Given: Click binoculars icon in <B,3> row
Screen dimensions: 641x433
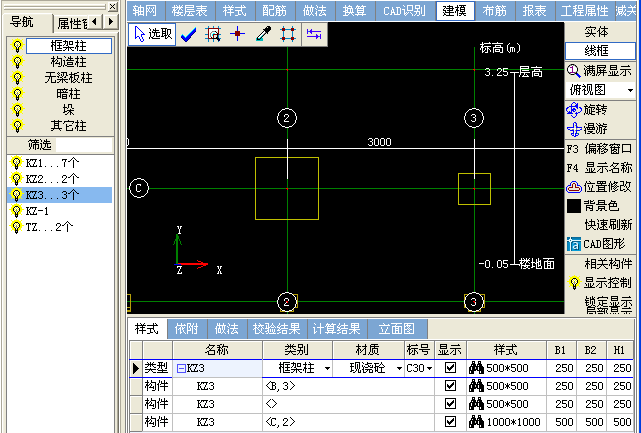Looking at the screenshot, I should (476, 386).
